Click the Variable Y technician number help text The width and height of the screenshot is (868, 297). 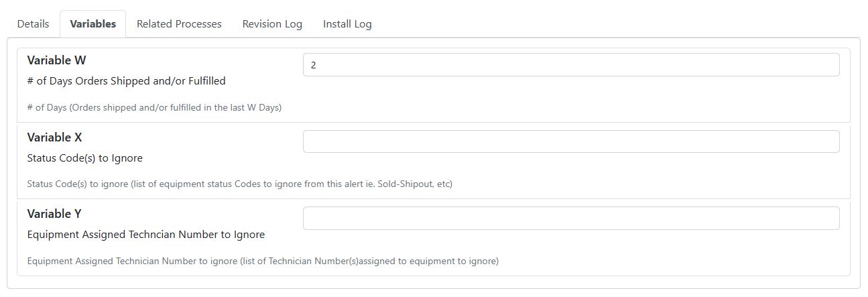(x=263, y=261)
